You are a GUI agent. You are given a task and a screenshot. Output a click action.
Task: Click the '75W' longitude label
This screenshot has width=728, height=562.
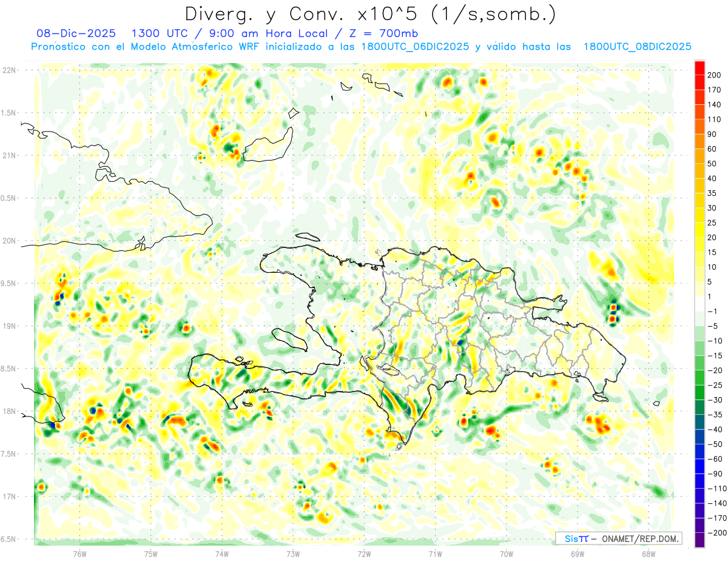click(x=150, y=554)
